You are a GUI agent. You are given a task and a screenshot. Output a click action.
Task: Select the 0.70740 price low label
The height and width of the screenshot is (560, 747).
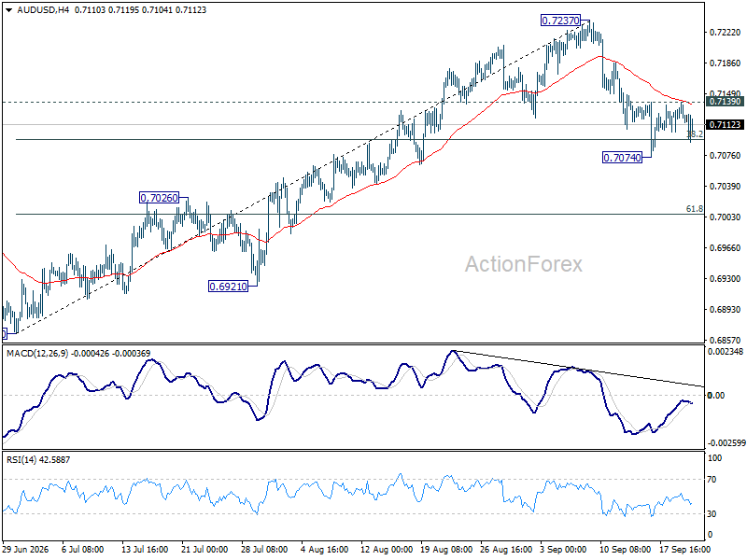click(x=622, y=158)
